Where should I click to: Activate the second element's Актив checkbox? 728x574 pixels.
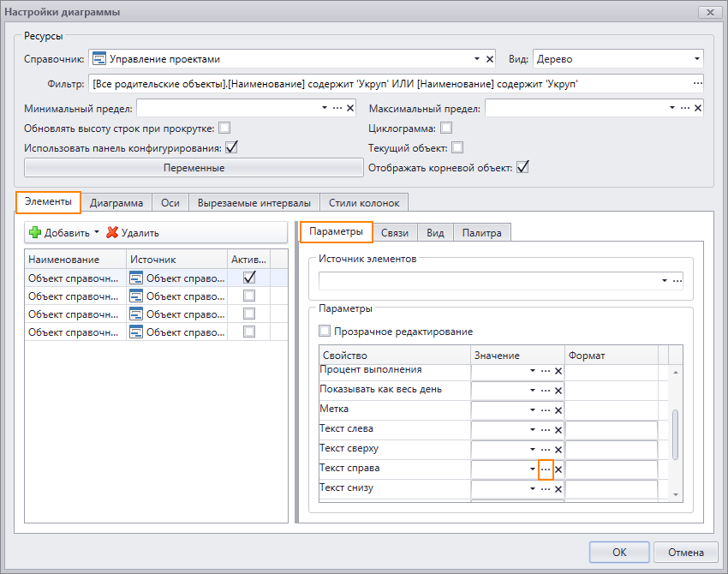coord(249,296)
